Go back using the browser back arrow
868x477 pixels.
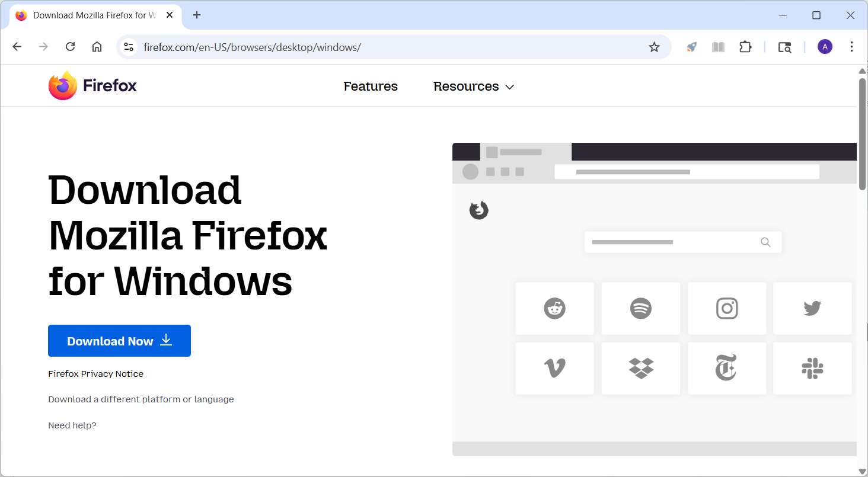coord(17,47)
